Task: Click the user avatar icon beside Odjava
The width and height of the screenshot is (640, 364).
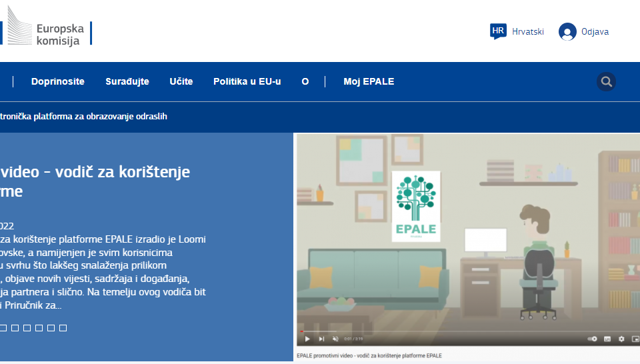Action: coord(567,32)
